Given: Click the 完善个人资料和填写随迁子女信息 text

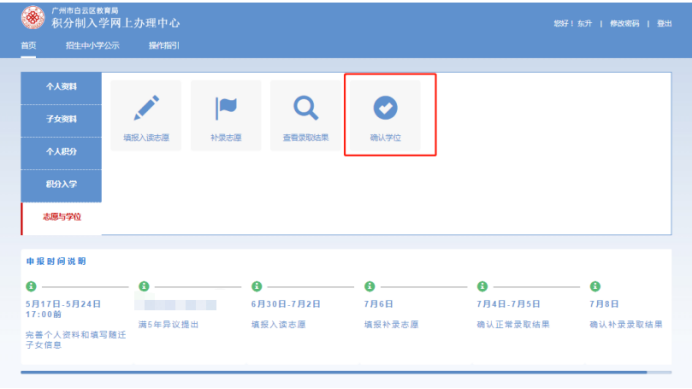Looking at the screenshot, I should click(x=76, y=340).
